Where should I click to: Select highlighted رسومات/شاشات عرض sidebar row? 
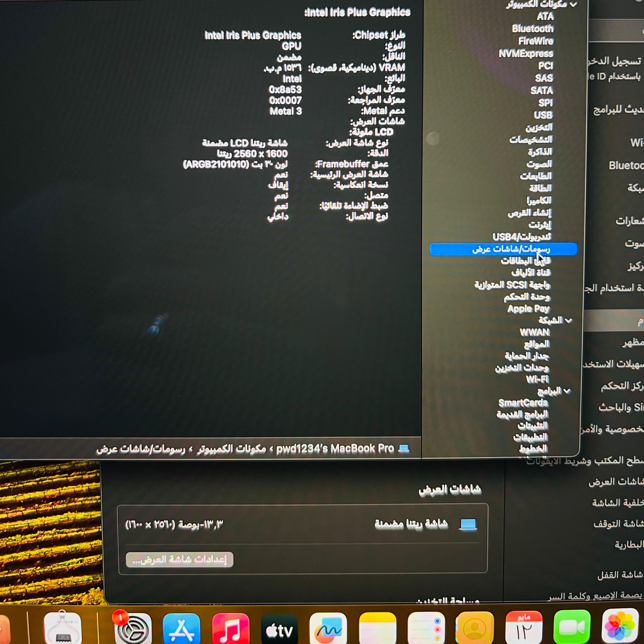tap(503, 249)
